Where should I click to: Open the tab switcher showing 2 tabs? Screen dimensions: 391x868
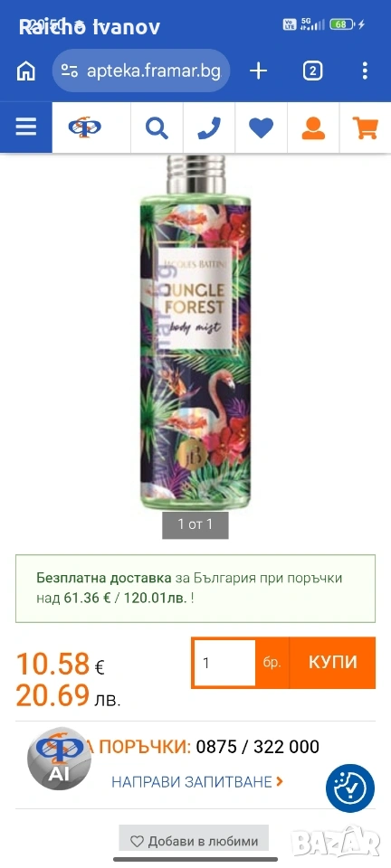(313, 71)
